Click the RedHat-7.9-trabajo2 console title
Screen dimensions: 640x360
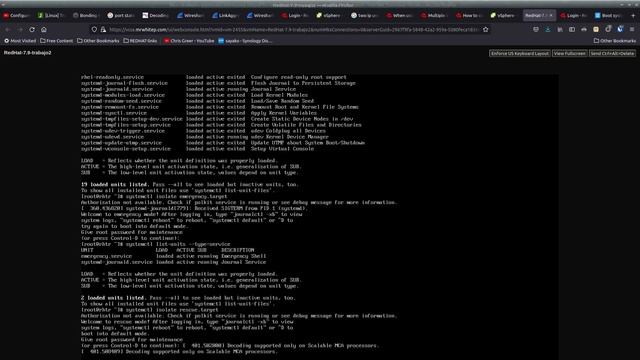(28, 53)
